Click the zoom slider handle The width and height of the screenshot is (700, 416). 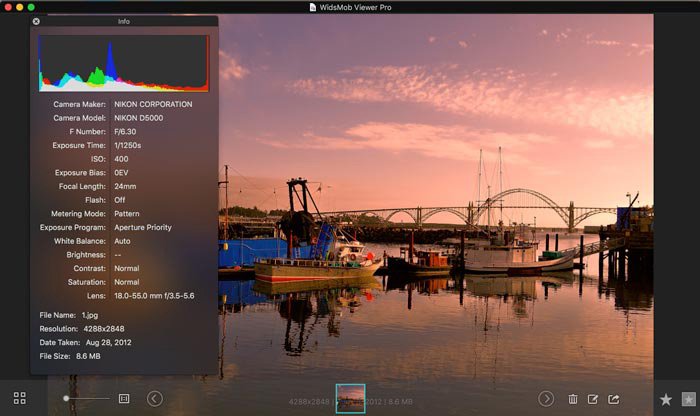click(67, 398)
